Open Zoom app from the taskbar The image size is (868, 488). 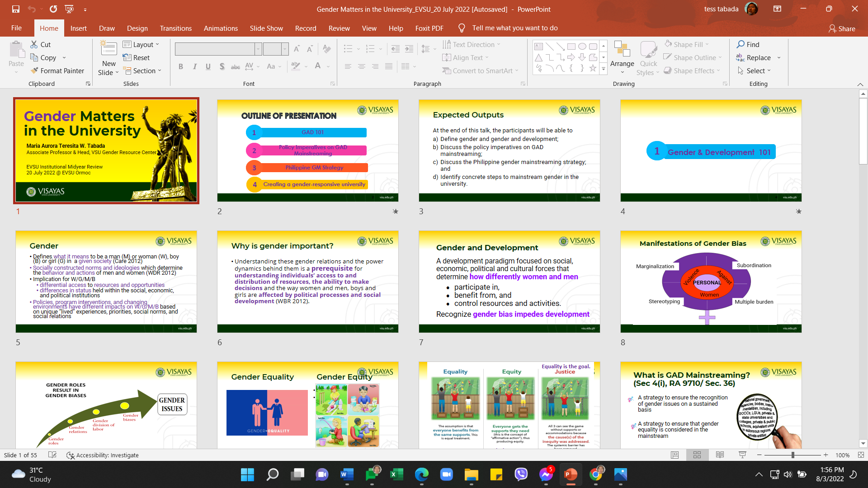(x=446, y=474)
